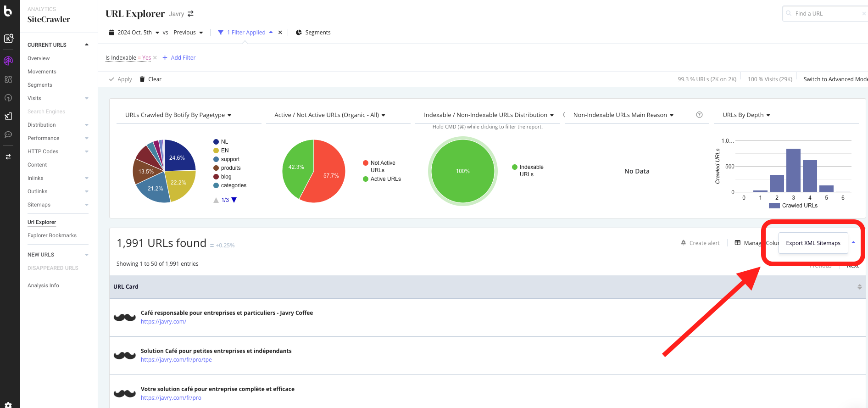Toggle Crawled URLs legend in depth chart
Viewport: 868px width, 408px height.
(x=794, y=206)
